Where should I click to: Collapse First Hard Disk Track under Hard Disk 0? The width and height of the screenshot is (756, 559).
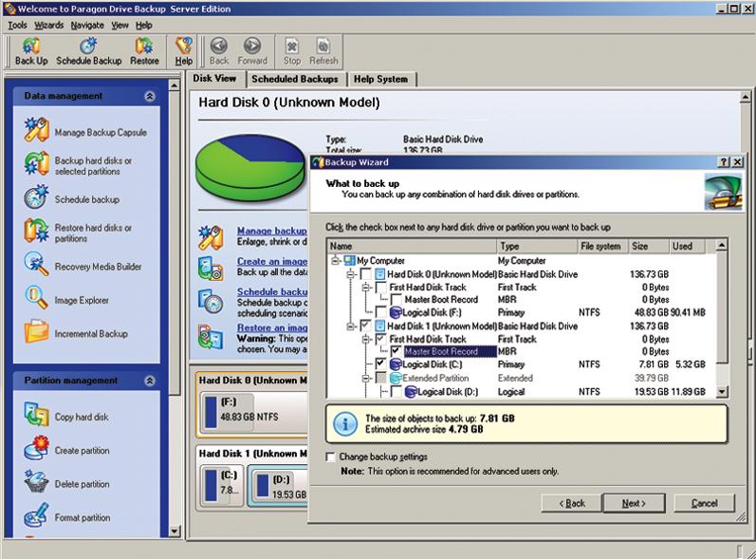366,288
